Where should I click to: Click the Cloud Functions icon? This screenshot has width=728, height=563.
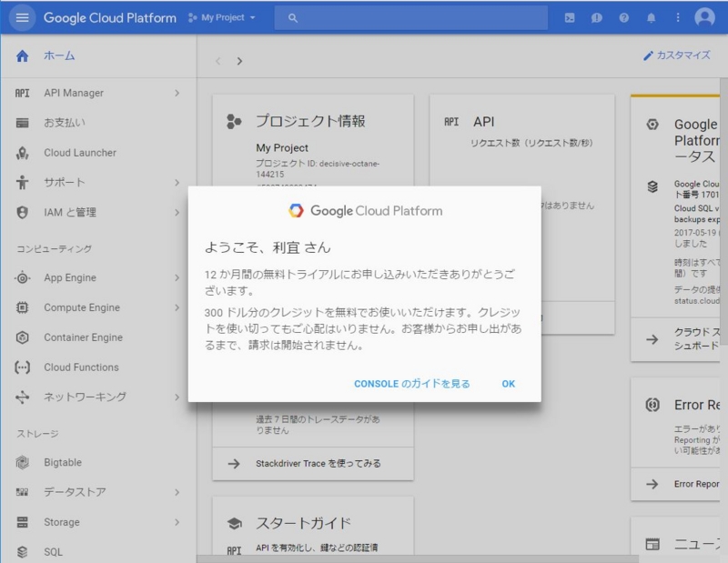(x=22, y=367)
